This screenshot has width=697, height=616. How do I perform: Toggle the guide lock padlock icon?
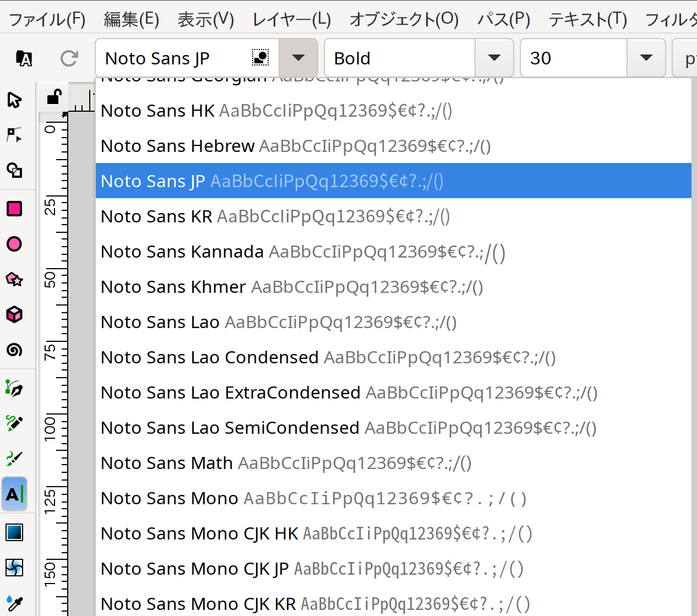tap(53, 97)
